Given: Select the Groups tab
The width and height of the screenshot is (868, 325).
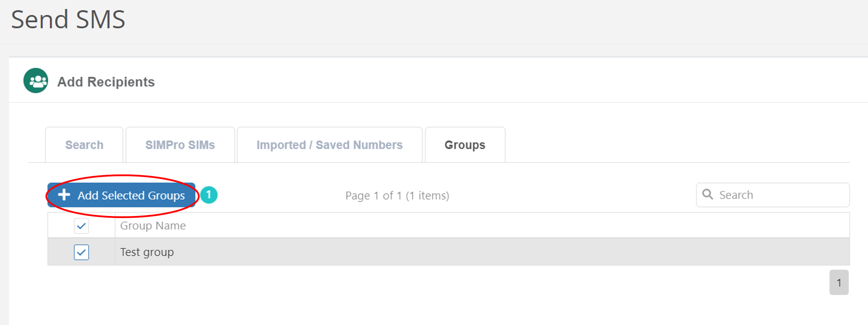Looking at the screenshot, I should [x=465, y=145].
